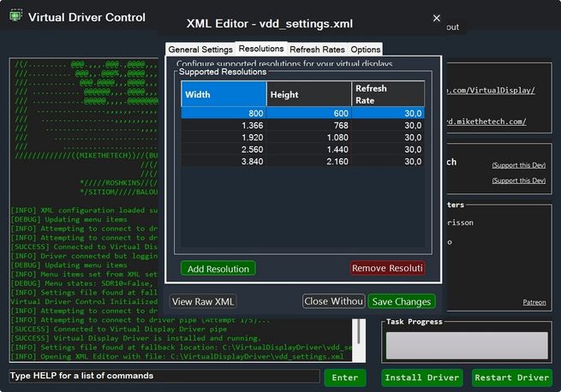Click Close Without Saving button
Viewport: 561px width, 392px height.
333,301
